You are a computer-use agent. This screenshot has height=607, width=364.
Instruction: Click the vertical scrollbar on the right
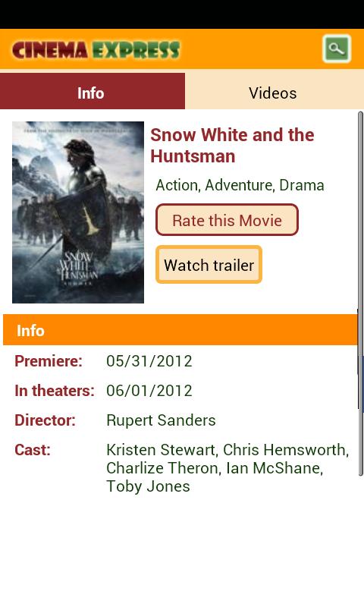click(360, 294)
